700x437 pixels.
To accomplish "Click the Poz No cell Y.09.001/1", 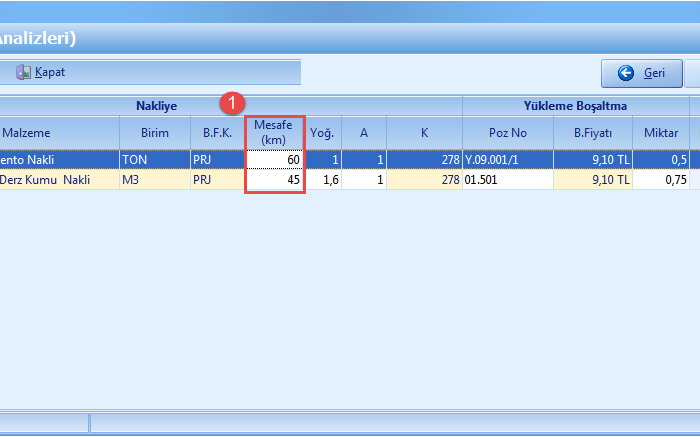I will (507, 159).
